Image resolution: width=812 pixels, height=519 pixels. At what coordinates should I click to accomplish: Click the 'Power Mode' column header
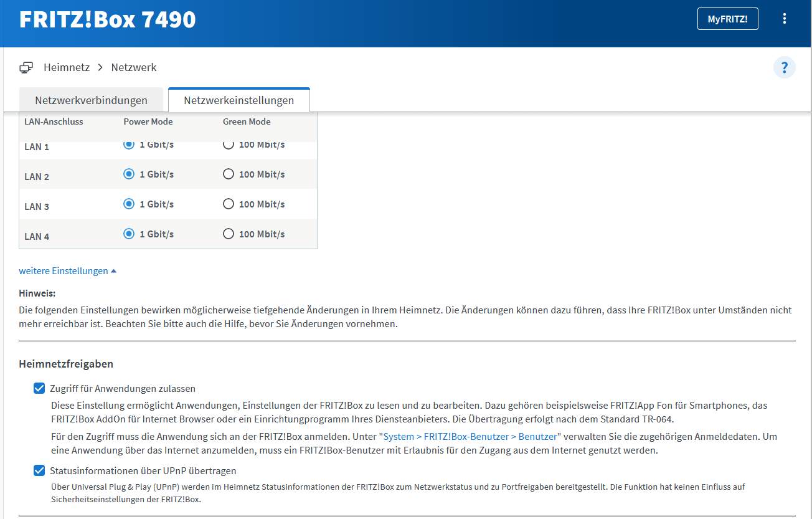148,121
